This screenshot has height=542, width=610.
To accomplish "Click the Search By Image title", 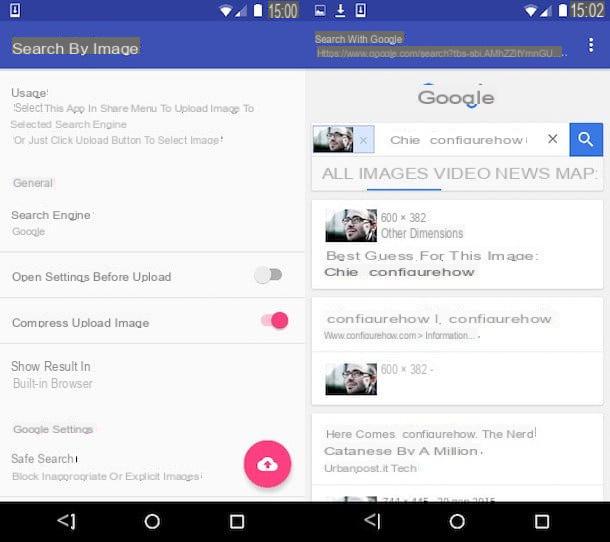I will click(x=75, y=48).
